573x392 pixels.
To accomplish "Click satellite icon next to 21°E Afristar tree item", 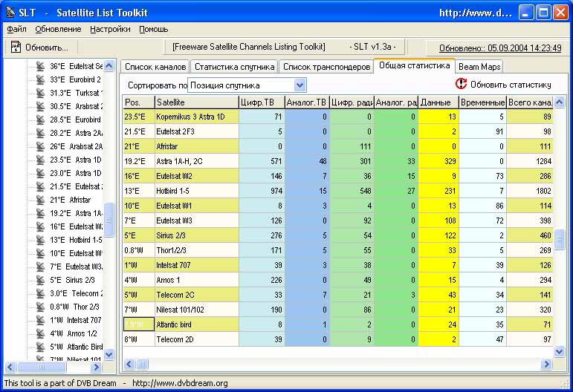I will point(40,200).
